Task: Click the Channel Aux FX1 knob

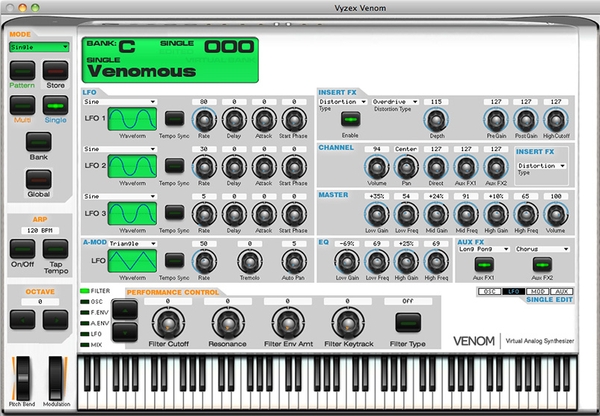Action: pos(466,167)
